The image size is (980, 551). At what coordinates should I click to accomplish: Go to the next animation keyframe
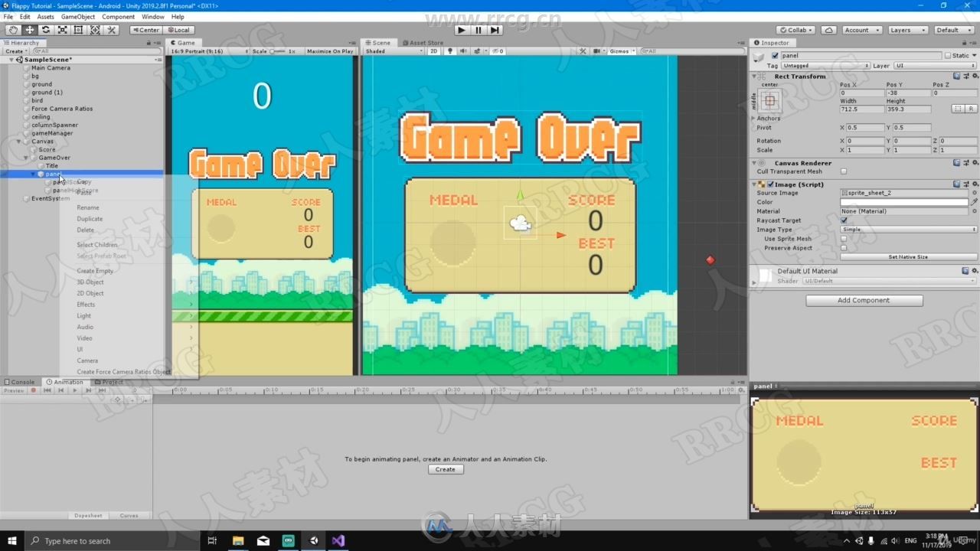[89, 390]
